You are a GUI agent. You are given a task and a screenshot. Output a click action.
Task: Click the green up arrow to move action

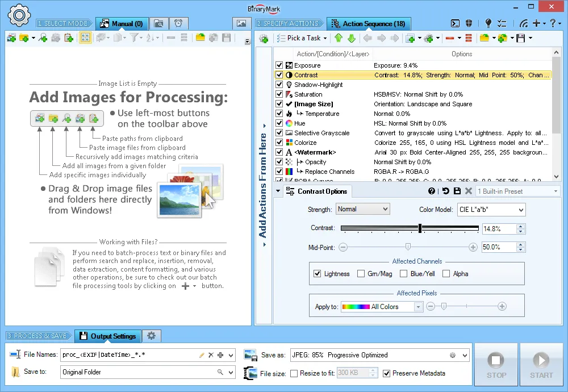[x=338, y=38]
